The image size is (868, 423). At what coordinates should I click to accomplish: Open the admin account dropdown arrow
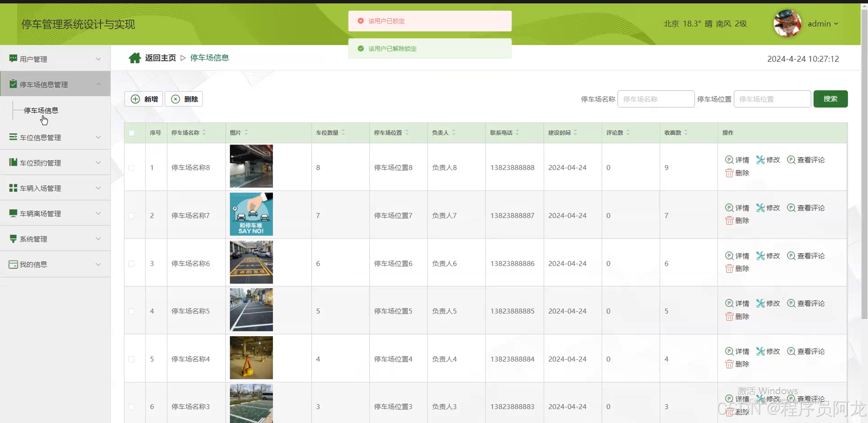836,24
